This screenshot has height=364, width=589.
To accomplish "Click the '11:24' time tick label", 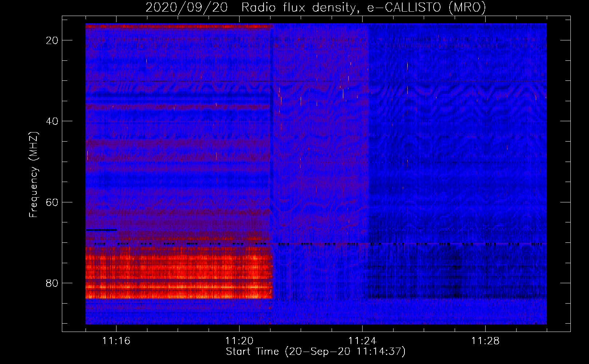I will (363, 341).
